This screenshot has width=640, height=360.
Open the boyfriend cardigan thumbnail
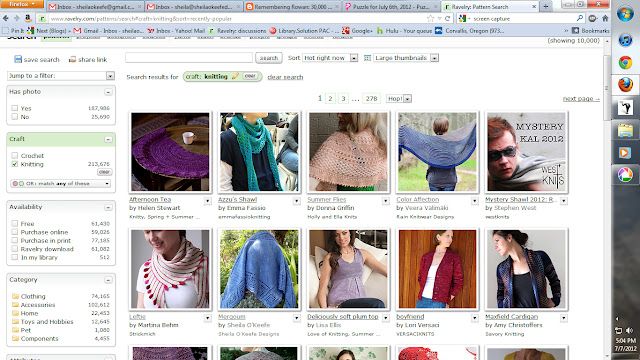[x=437, y=269]
